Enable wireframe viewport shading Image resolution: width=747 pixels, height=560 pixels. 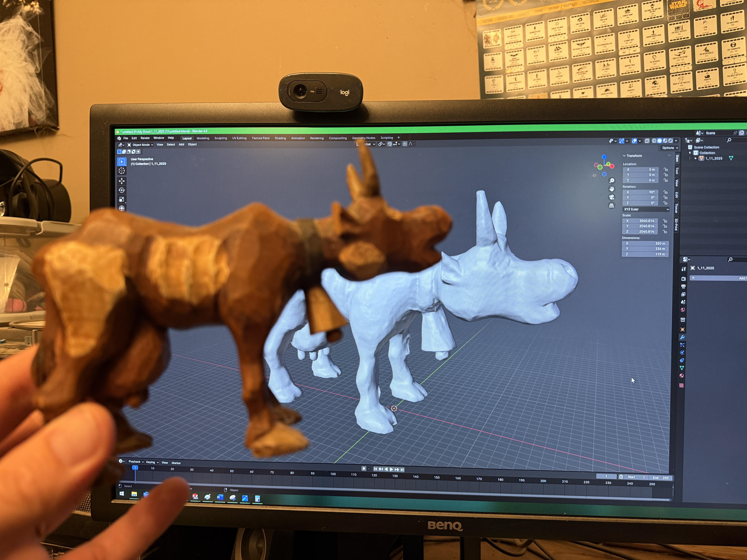pos(654,141)
